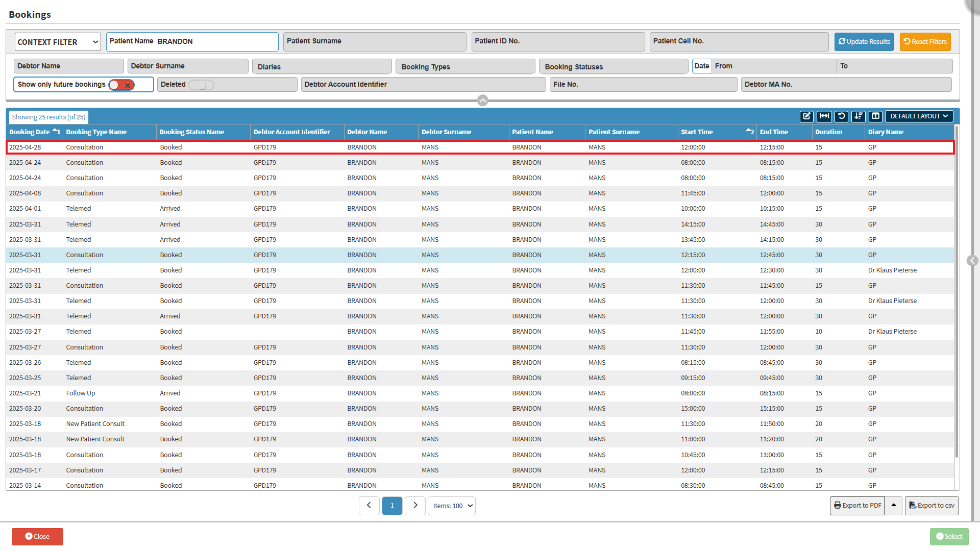Screen dimensions: 980x551
Task: Click Reset Filters button
Action: point(925,42)
